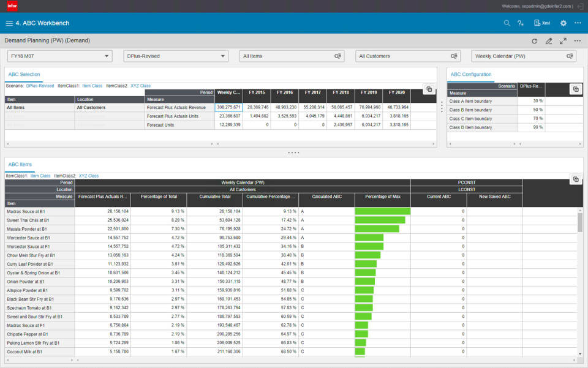This screenshot has width=588, height=368.
Task: Click the help request icon
Action: [521, 23]
